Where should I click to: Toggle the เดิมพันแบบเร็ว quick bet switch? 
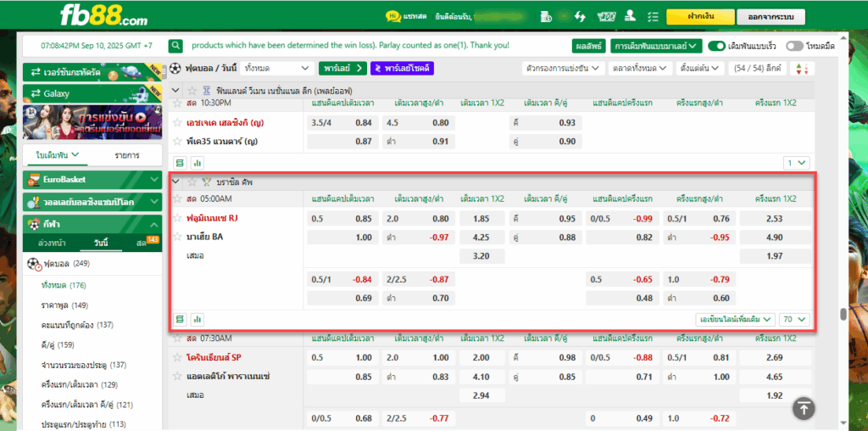click(x=716, y=46)
